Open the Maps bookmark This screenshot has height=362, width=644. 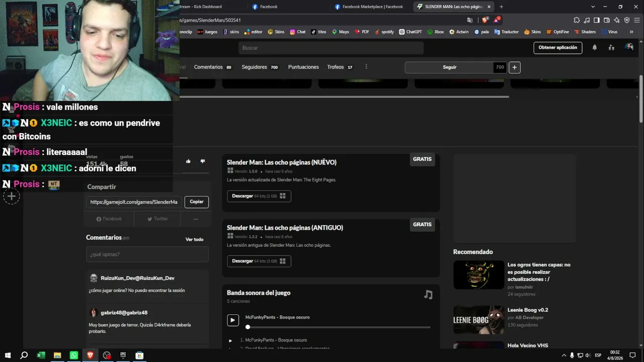tap(340, 32)
